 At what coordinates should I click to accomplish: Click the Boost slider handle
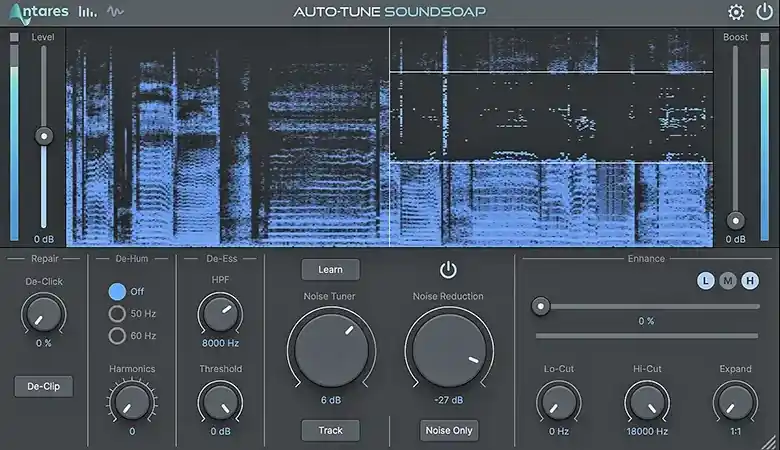click(x=735, y=220)
